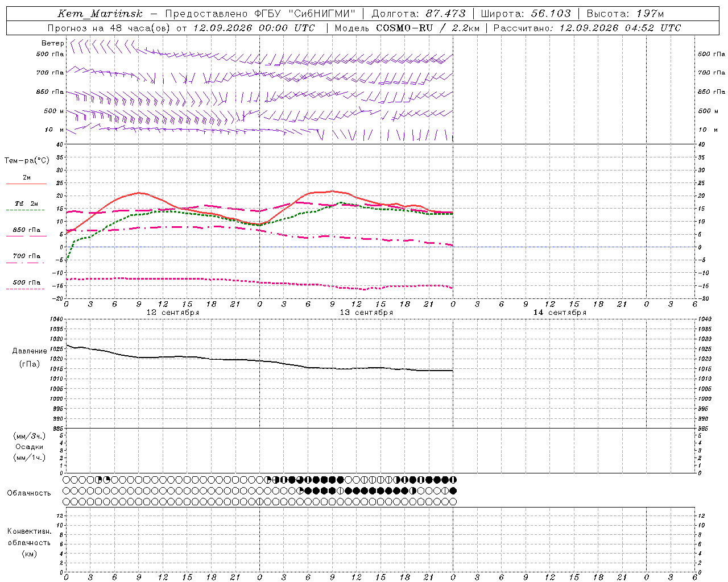Image resolution: width=728 pixels, height=582 pixels.
Task: Click the 14 сентября date label
Action: click(x=560, y=313)
